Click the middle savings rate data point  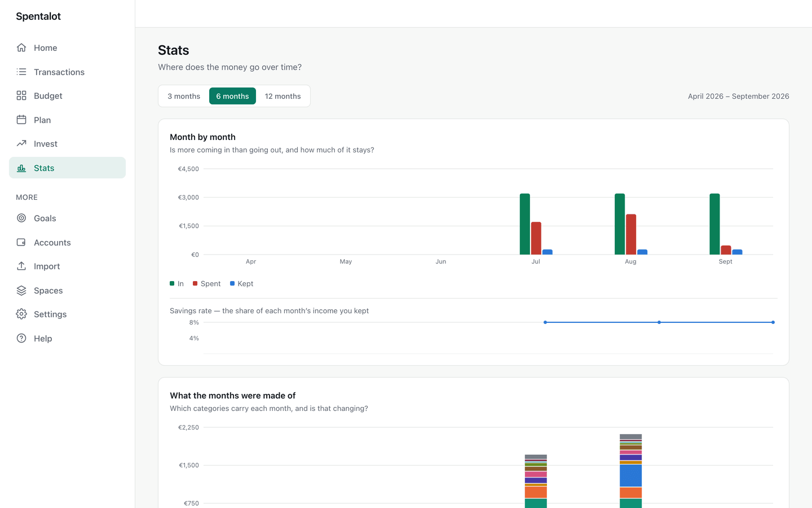coord(659,322)
